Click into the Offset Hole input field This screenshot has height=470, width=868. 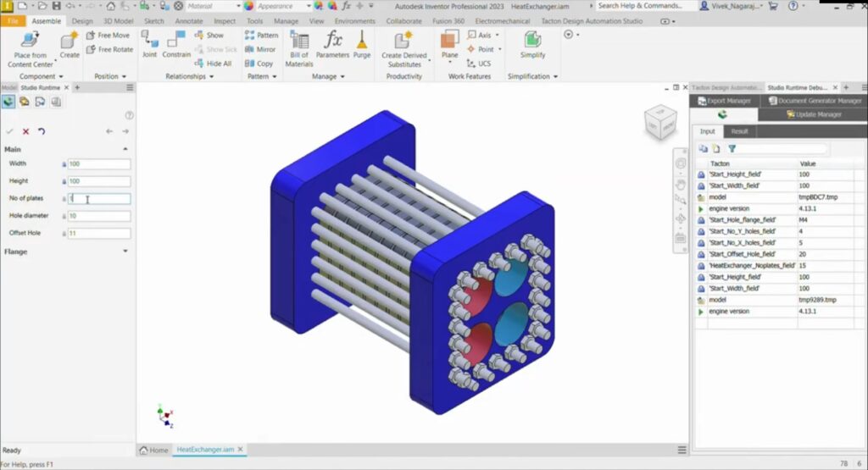coord(99,234)
